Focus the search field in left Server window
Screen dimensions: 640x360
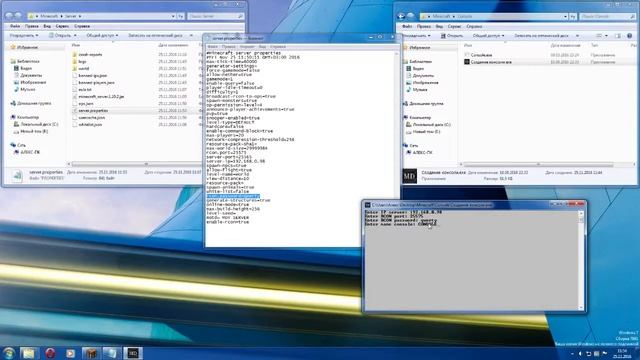pyautogui.click(x=216, y=16)
